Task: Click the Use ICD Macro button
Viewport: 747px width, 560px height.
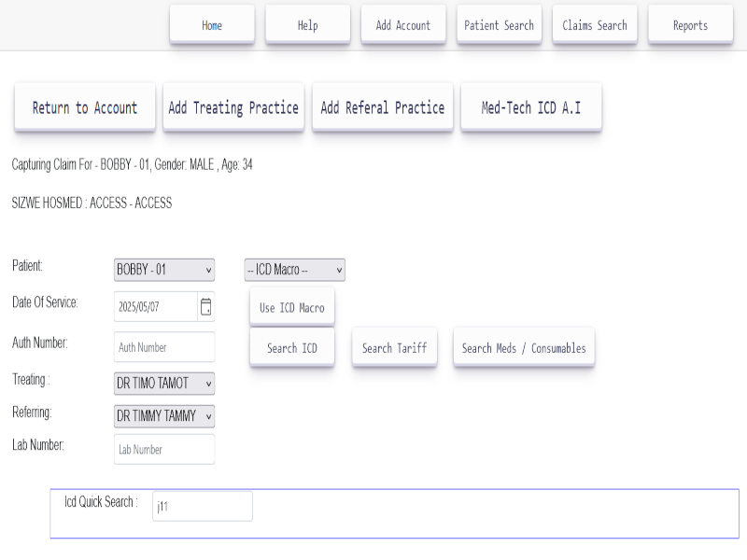Action: (291, 308)
